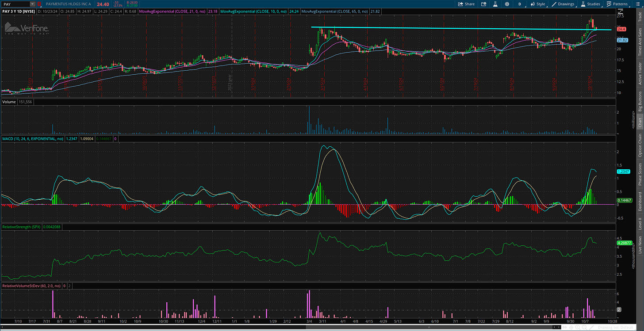Click the 7/10 date axis label

[19, 322]
